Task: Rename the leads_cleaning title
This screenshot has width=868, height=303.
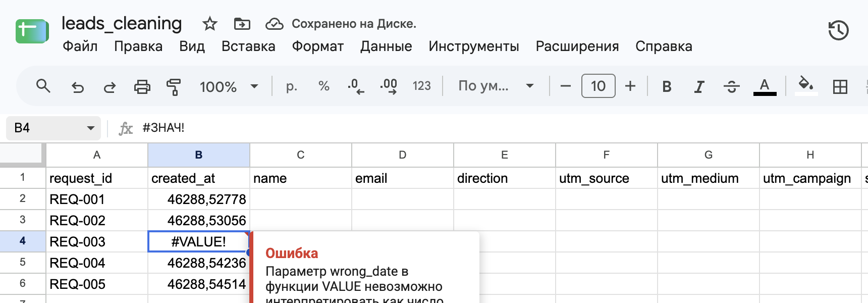Action: tap(122, 23)
